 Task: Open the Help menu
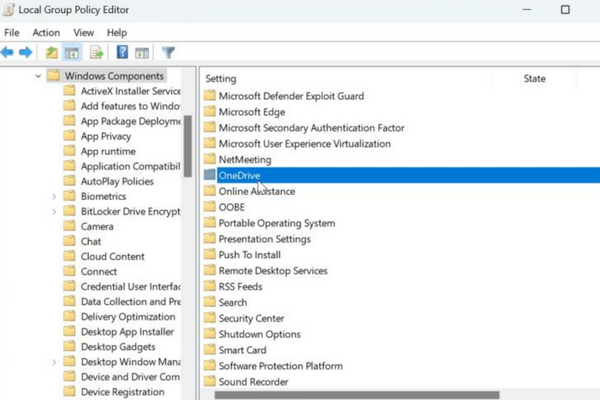coord(117,33)
